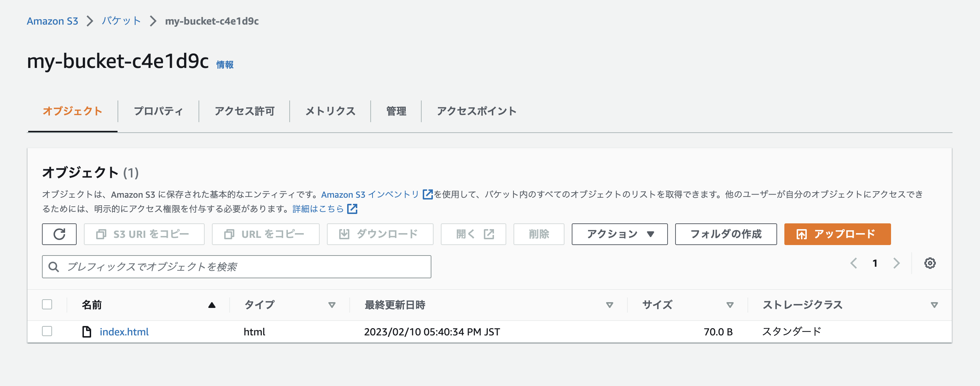
Task: Open the アクセスポイント tab
Action: [x=476, y=111]
